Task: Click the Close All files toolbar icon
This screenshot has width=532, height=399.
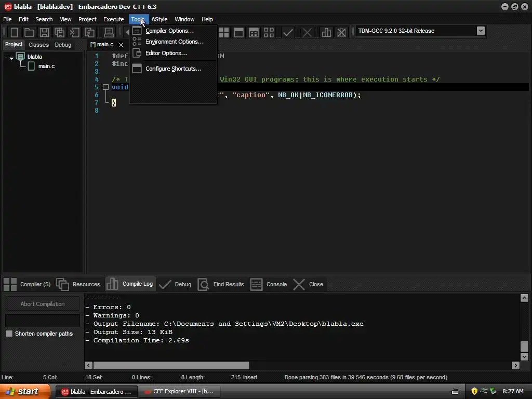Action: 89,33
